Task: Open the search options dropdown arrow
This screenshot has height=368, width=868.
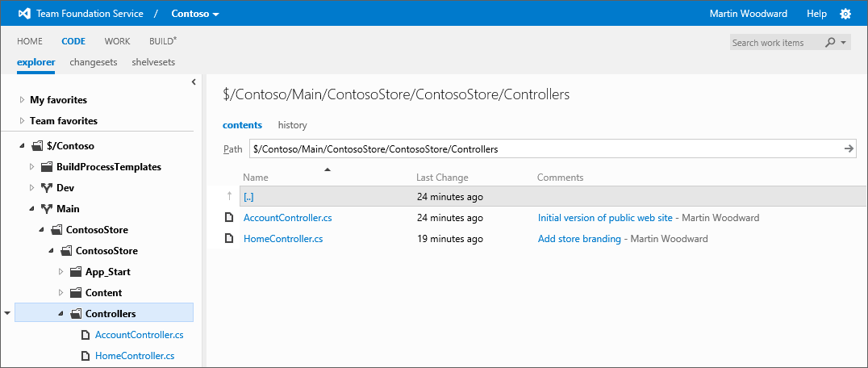Action: [x=843, y=43]
